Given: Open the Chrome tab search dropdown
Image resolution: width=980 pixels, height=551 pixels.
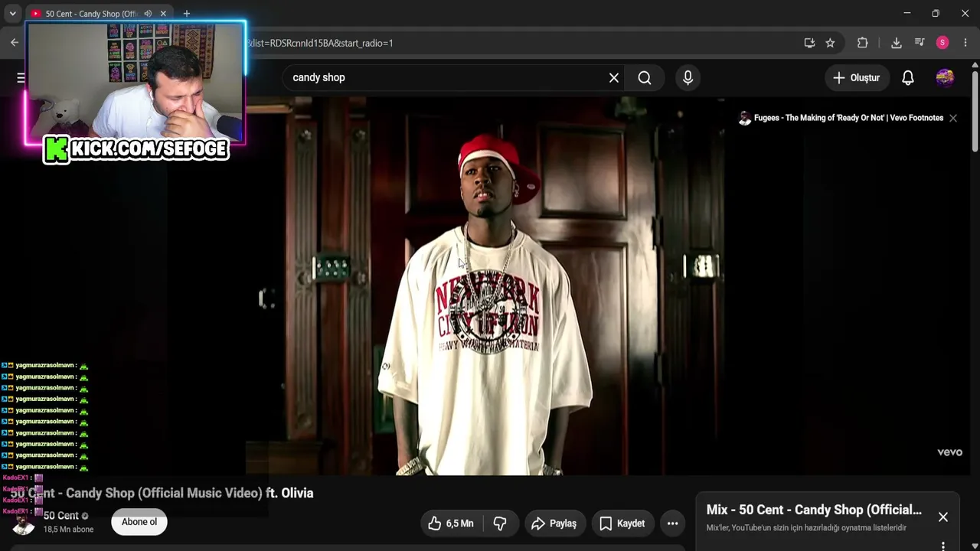Looking at the screenshot, I should point(12,14).
